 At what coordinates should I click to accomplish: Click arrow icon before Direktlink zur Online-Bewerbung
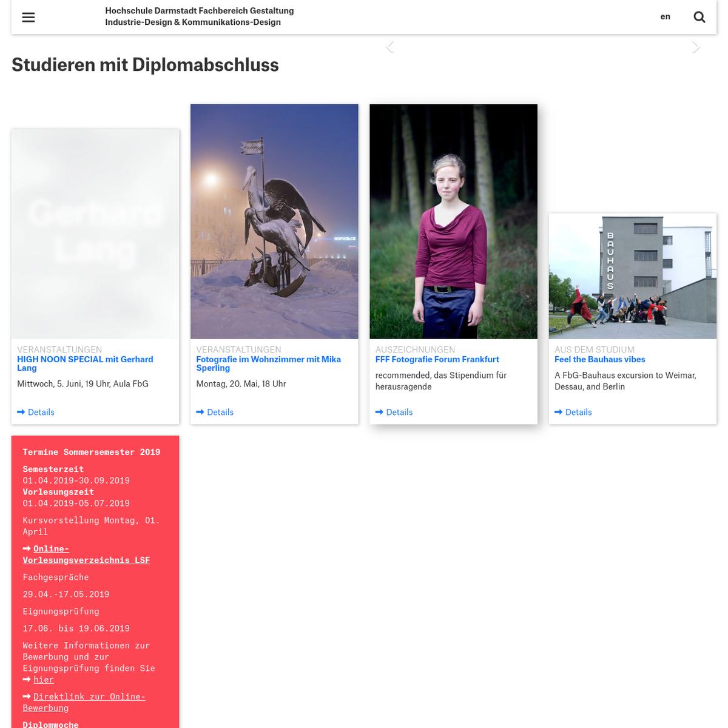(x=27, y=696)
